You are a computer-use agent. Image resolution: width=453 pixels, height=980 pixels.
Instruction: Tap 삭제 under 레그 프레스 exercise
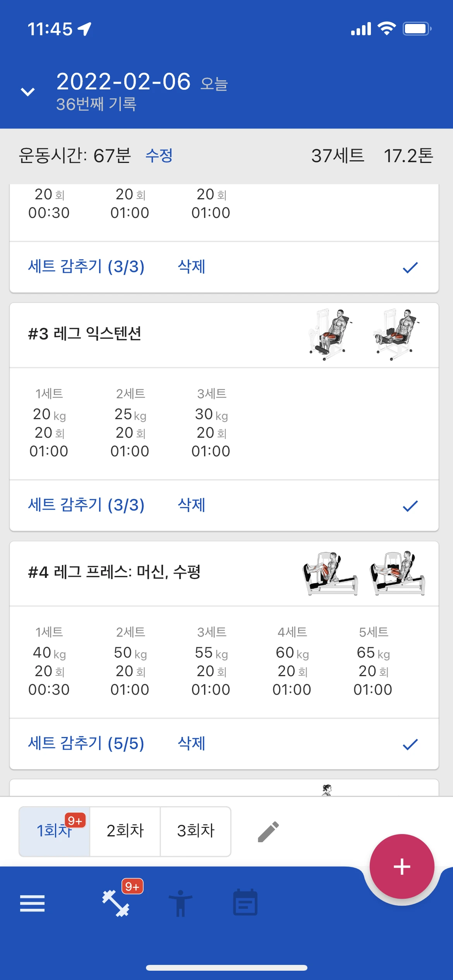[191, 744]
